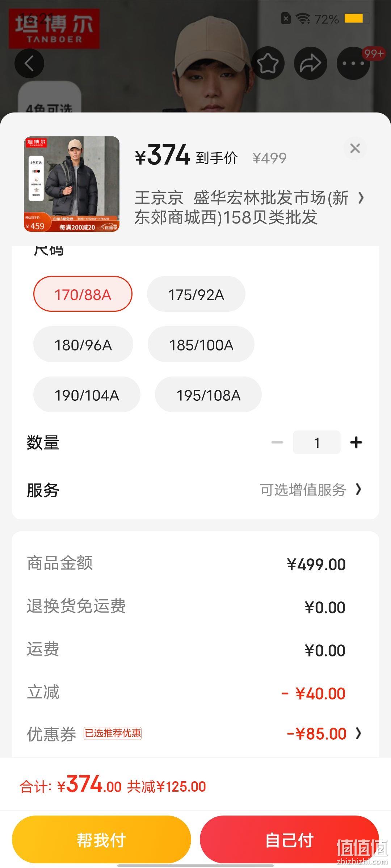Select size 185/100A
The width and height of the screenshot is (391, 868).
pyautogui.click(x=201, y=344)
